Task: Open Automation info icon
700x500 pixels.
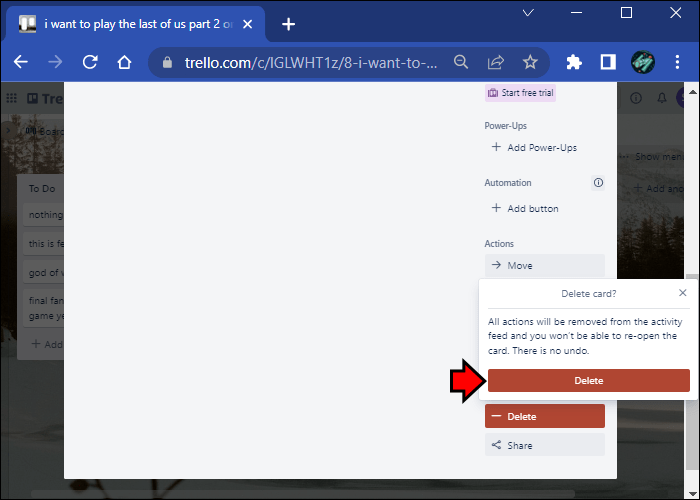Action: click(598, 183)
